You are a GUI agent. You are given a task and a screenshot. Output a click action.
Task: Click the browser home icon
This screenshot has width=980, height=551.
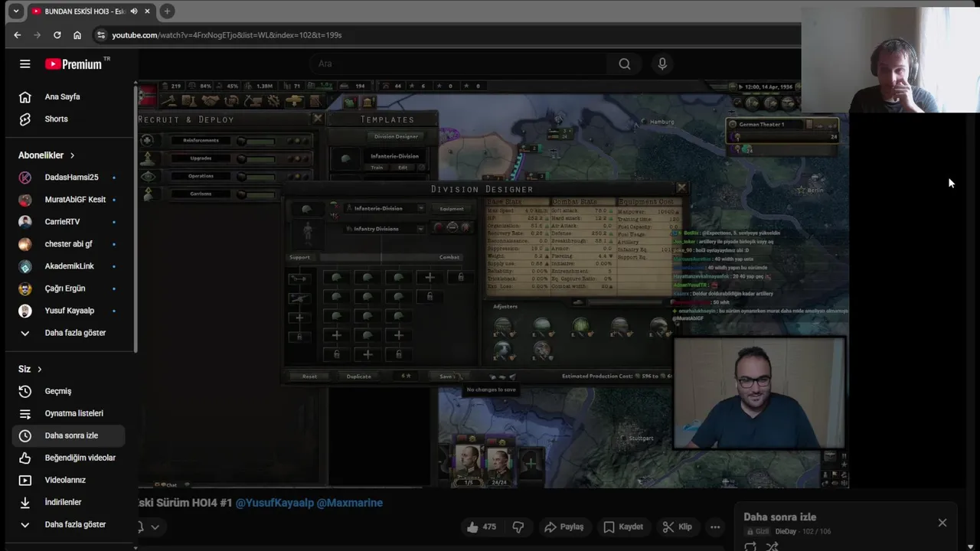(77, 35)
